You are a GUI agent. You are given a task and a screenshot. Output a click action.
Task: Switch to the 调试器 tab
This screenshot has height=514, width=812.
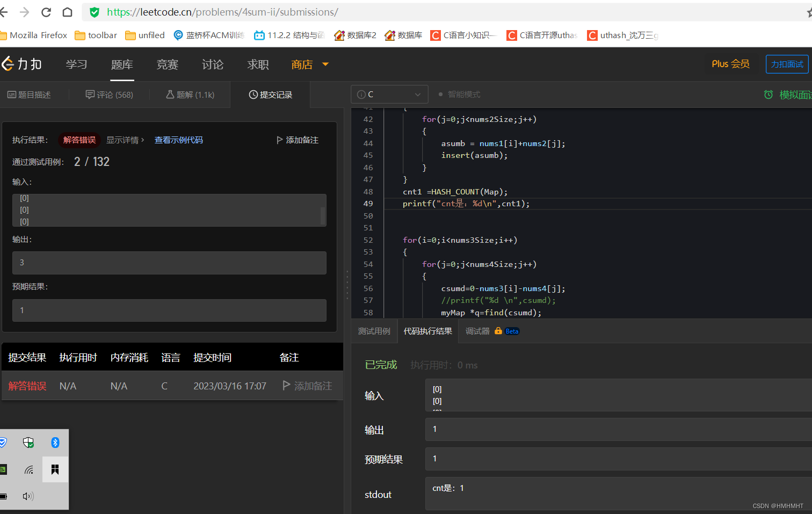[x=477, y=331]
